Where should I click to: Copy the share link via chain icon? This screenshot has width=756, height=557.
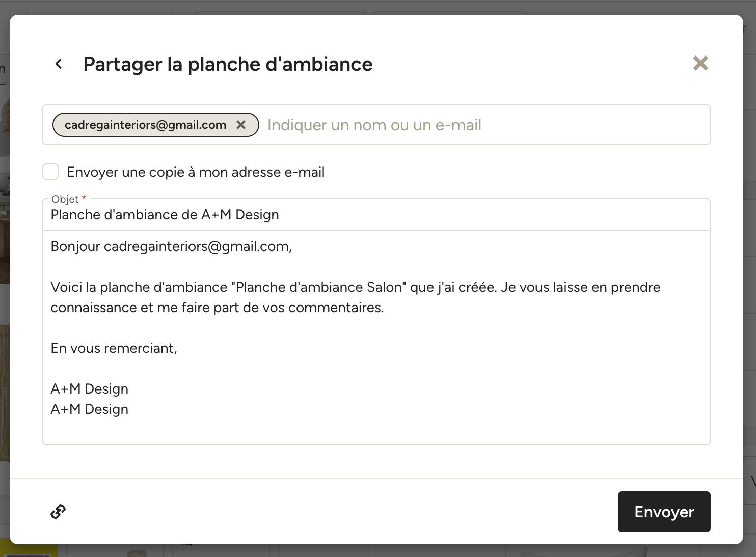58,512
